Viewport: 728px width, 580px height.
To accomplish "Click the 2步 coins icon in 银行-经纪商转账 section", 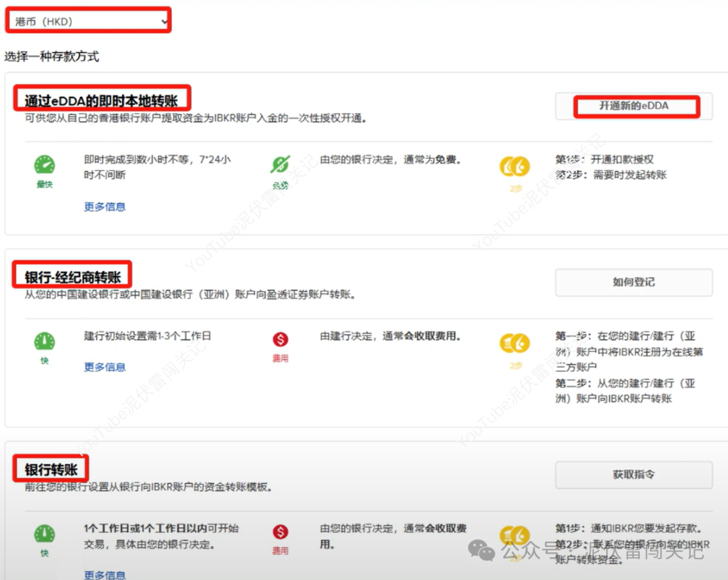I will (514, 344).
